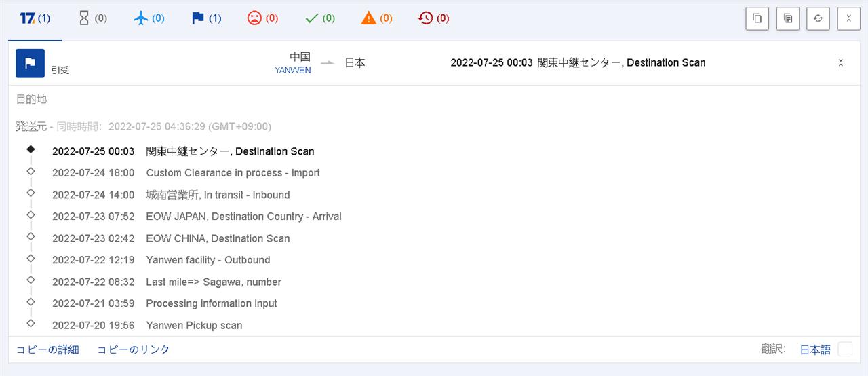Image resolution: width=868 pixels, height=376 pixels.
Task: Click the copy tracking numbers icon button
Action: click(757, 19)
